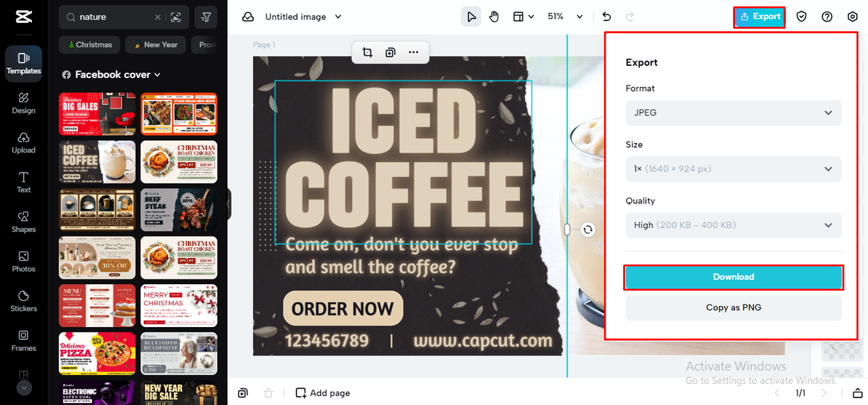The width and height of the screenshot is (868, 405).
Task: Click the Upload sidebar icon
Action: click(24, 142)
